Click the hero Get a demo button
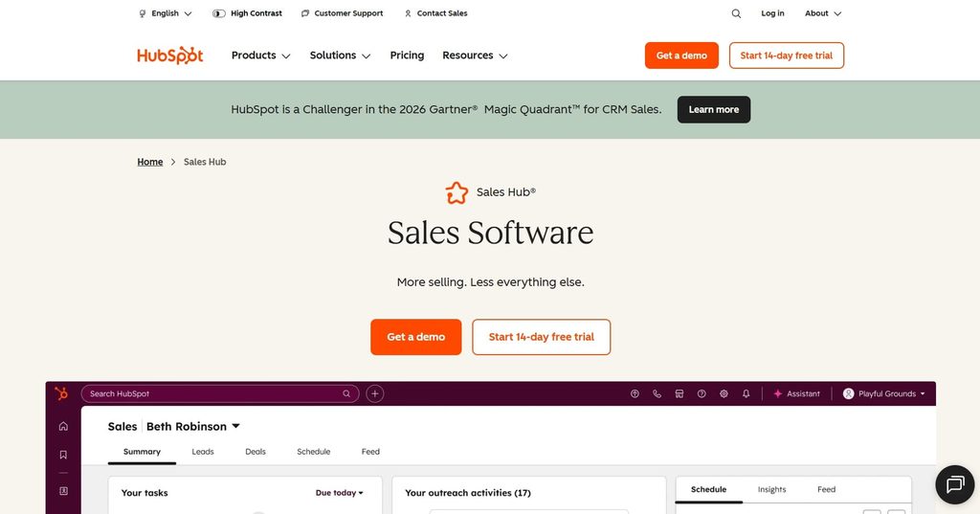 pos(415,337)
